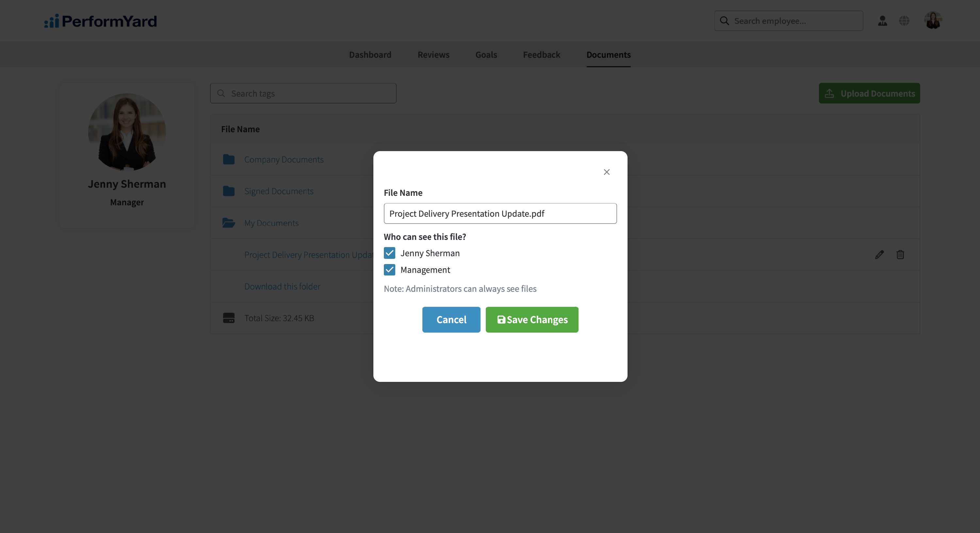
Task: Click the Company Documents folder icon
Action: click(x=229, y=159)
